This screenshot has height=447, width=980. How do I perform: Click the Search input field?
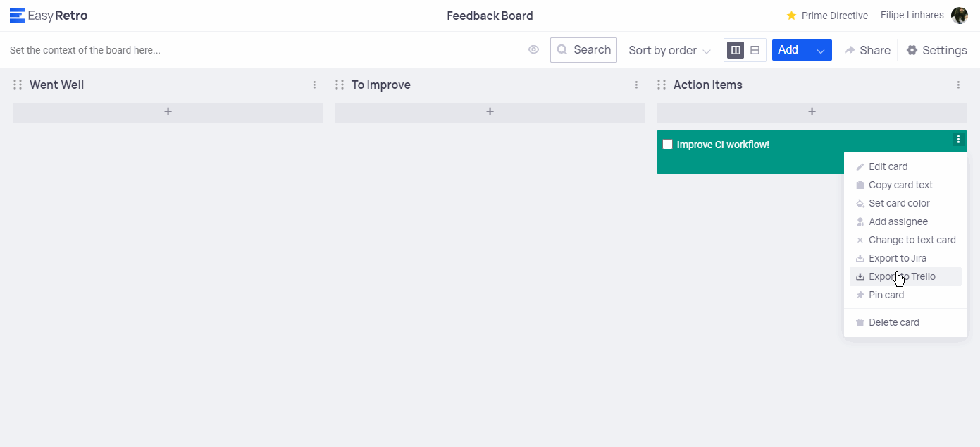(583, 50)
